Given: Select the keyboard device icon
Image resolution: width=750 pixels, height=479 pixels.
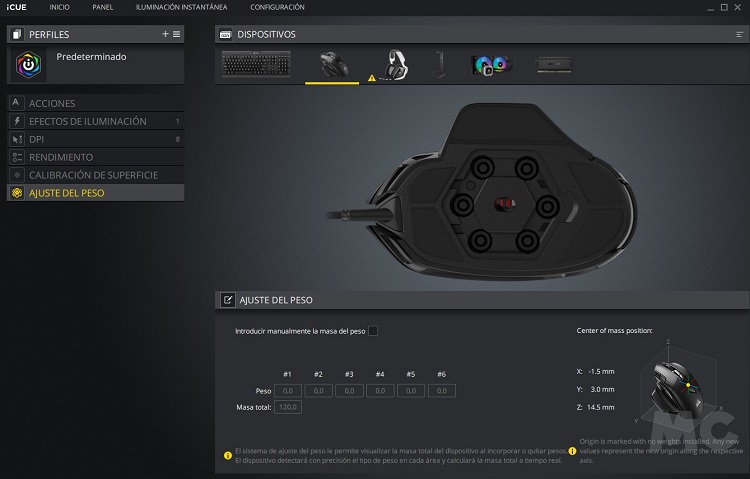Looking at the screenshot, I should click(256, 64).
